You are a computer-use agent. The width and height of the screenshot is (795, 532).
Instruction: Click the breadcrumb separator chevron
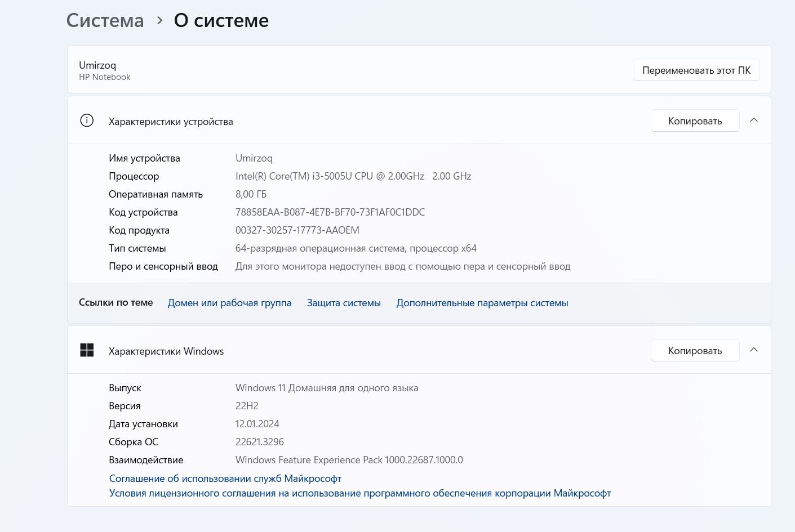pos(159,20)
